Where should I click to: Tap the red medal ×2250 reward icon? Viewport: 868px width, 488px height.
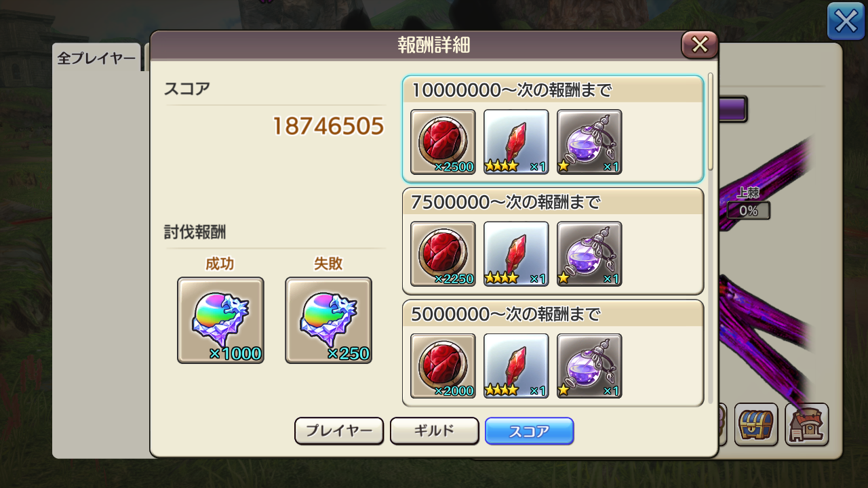tap(443, 253)
